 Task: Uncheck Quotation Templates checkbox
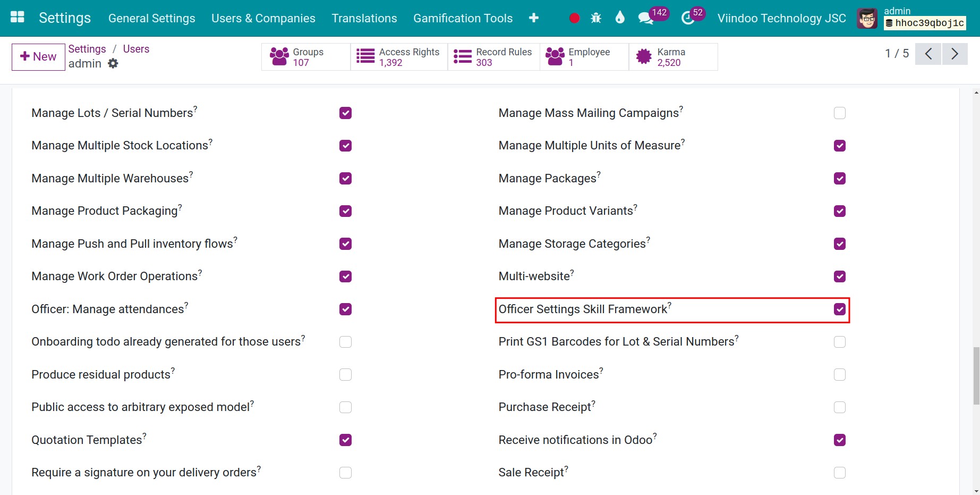346,440
